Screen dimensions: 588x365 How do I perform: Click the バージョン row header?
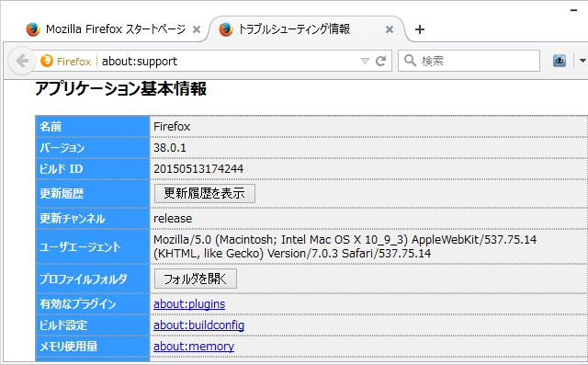click(x=92, y=148)
